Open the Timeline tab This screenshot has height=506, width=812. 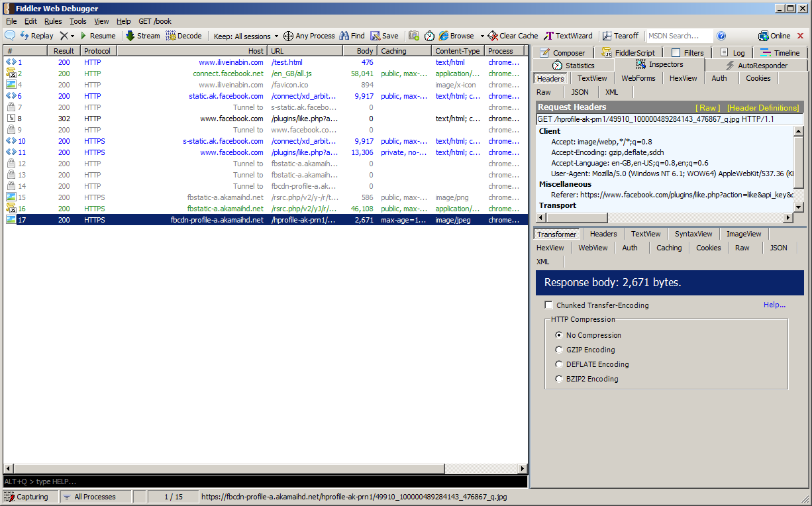[780, 53]
